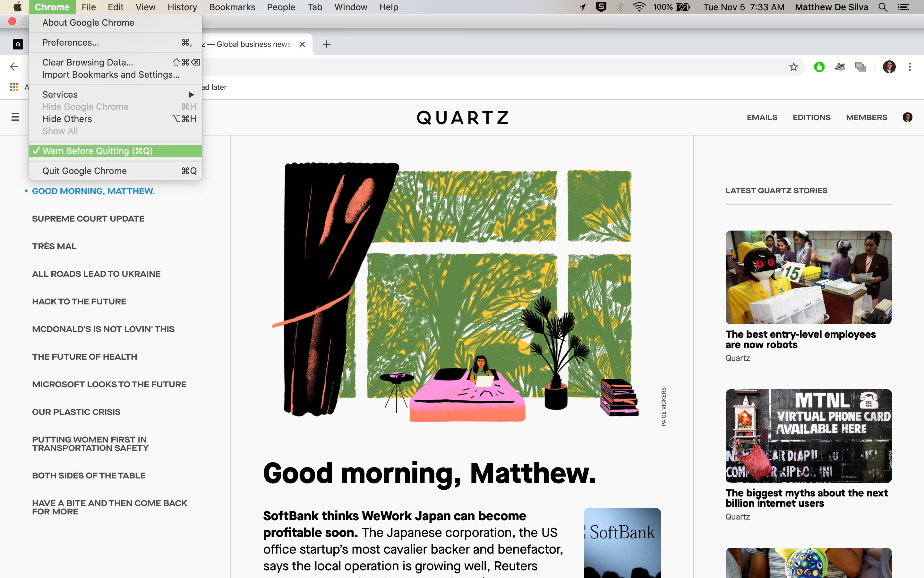Click the bird extension icon
This screenshot has width=924, height=578.
[x=840, y=67]
